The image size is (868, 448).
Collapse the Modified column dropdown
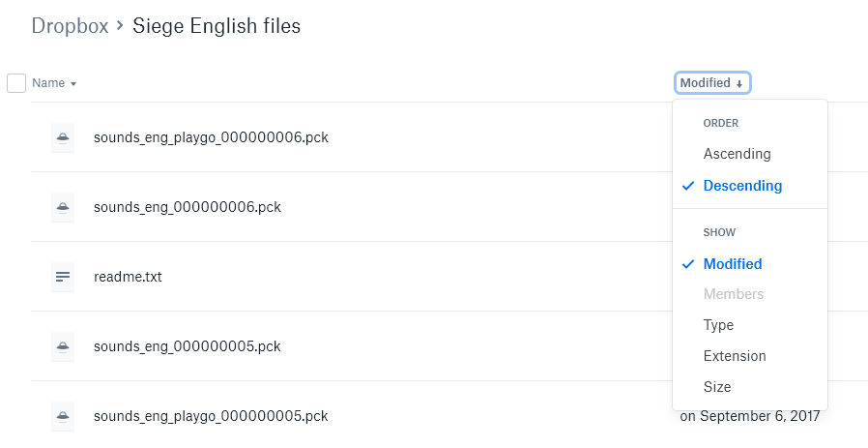coord(712,83)
